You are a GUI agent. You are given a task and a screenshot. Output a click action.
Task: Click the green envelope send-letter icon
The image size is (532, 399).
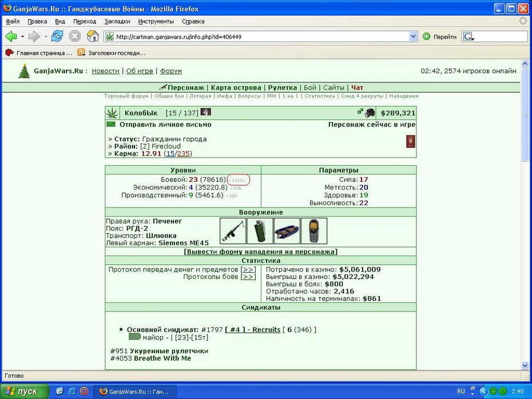tap(111, 125)
